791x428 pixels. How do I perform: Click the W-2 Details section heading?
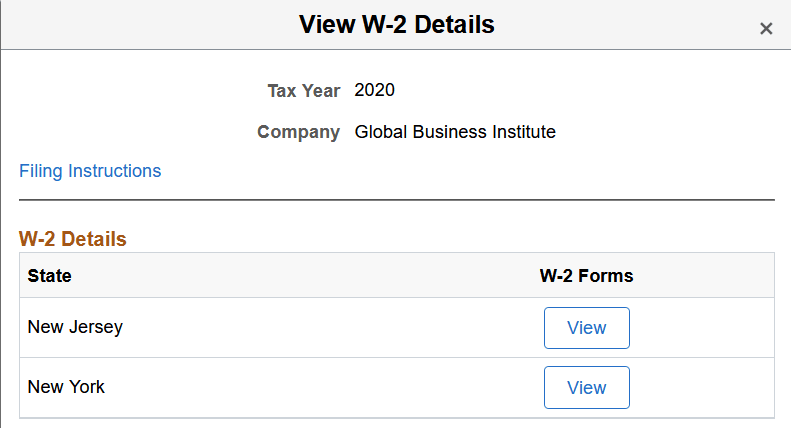point(73,239)
